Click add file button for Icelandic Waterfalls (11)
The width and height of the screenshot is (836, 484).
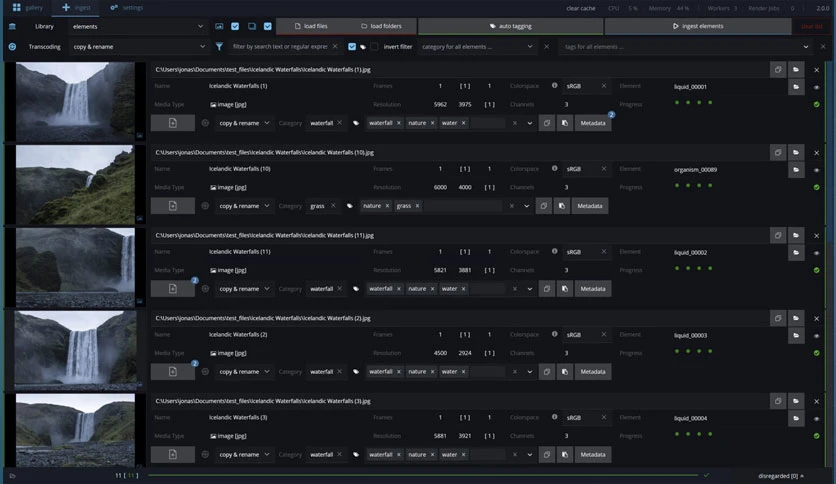click(173, 288)
